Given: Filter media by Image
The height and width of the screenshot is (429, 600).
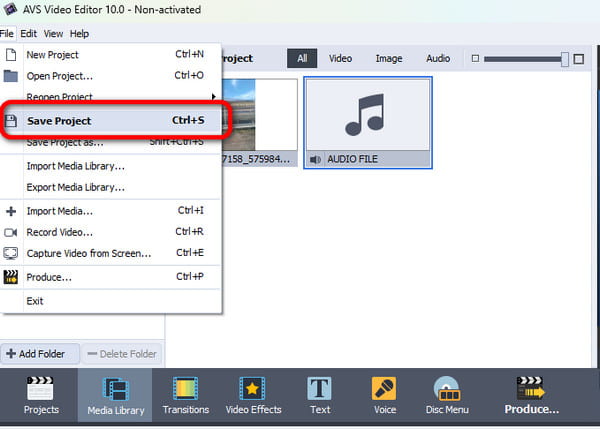Looking at the screenshot, I should [388, 58].
